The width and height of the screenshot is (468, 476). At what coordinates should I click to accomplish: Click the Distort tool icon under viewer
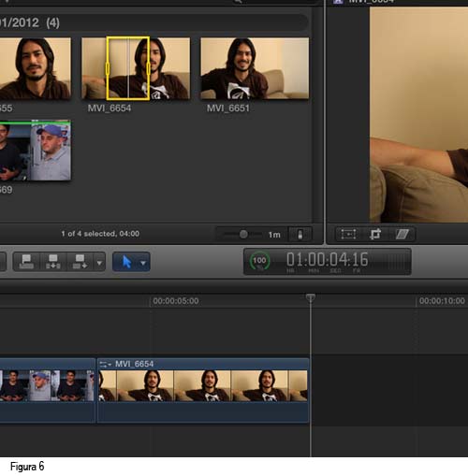(x=402, y=234)
